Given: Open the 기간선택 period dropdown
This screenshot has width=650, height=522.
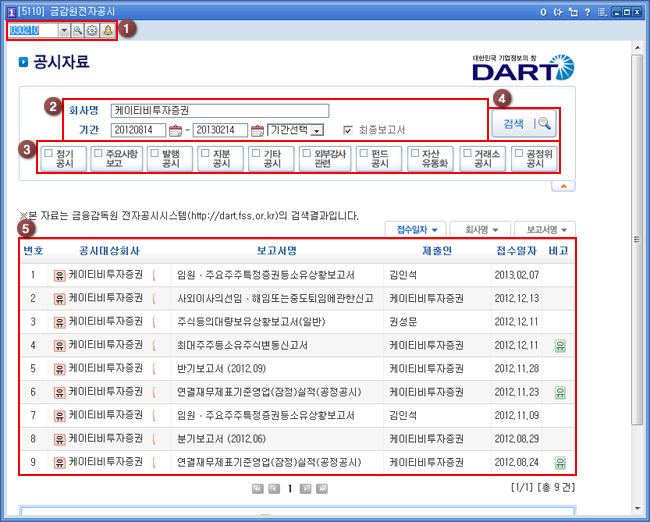Looking at the screenshot, I should pyautogui.click(x=296, y=130).
